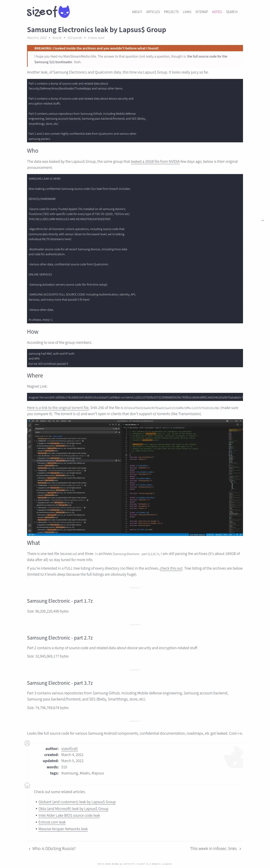Screen dimensions: 270x868
Task: Click the magnet link code block
Action: pyautogui.click(x=135, y=397)
